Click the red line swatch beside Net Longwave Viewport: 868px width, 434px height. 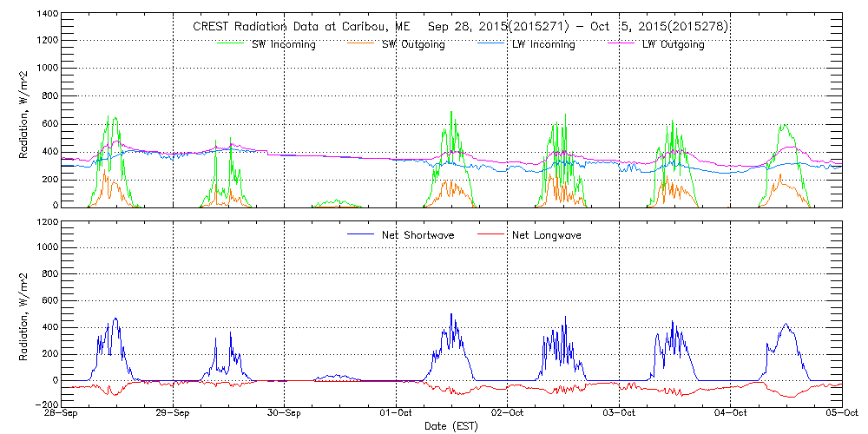pyautogui.click(x=488, y=235)
